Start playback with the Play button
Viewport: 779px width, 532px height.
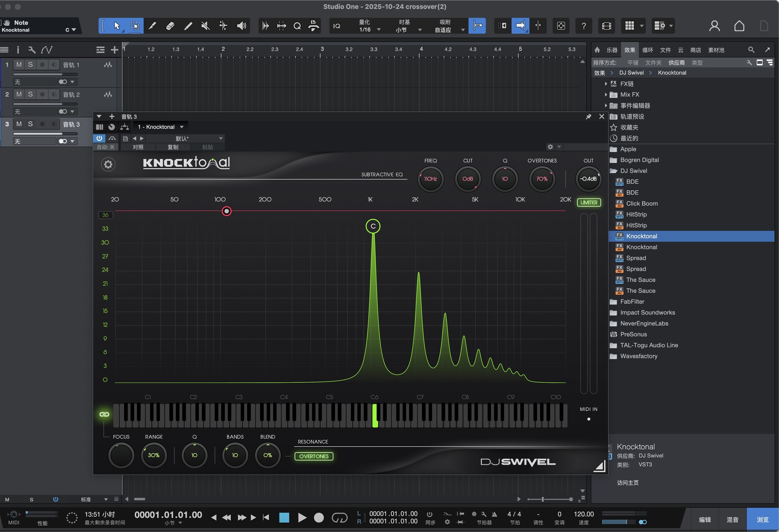[x=302, y=517]
